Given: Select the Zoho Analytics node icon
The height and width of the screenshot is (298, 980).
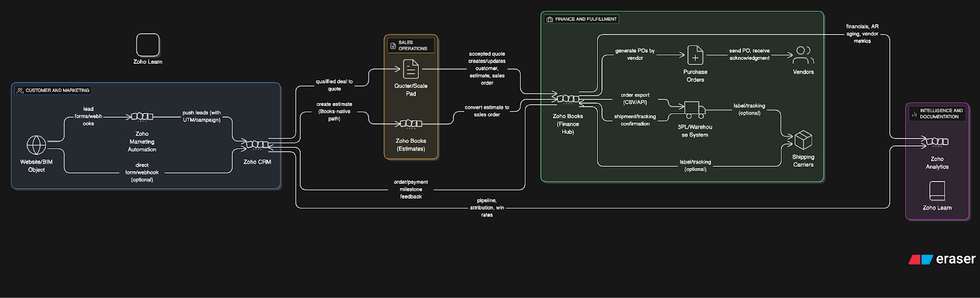Looking at the screenshot, I should [937, 142].
